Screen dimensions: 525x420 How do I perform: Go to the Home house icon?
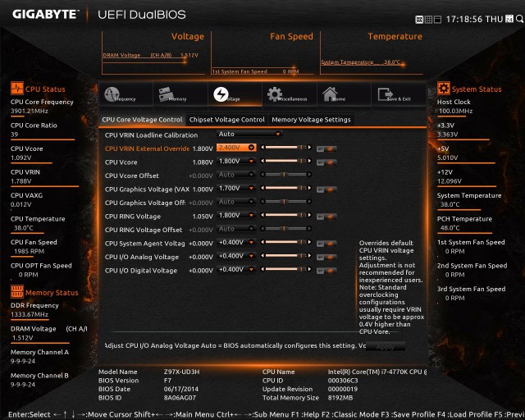(330, 94)
